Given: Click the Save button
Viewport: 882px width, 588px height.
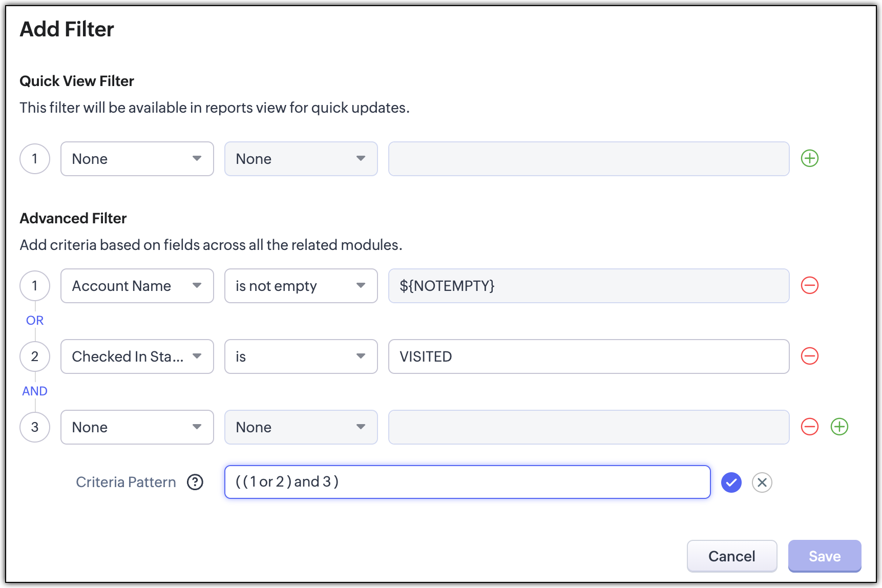Looking at the screenshot, I should pyautogui.click(x=824, y=556).
